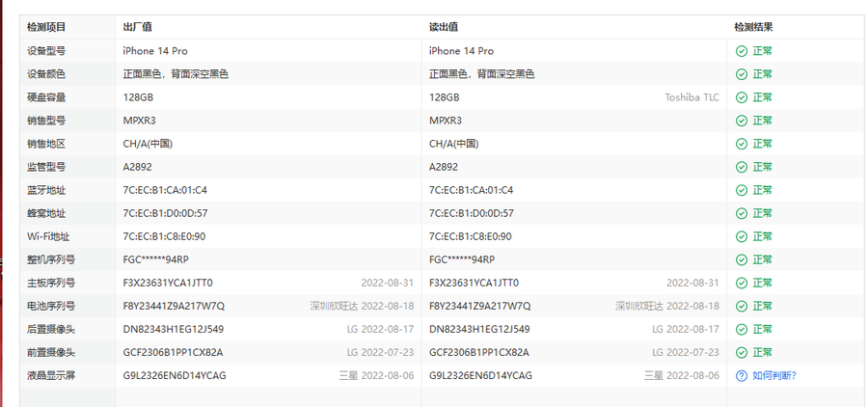The height and width of the screenshot is (407, 868).
Task: Select the 前置摄像头 row label
Action: coord(51,353)
